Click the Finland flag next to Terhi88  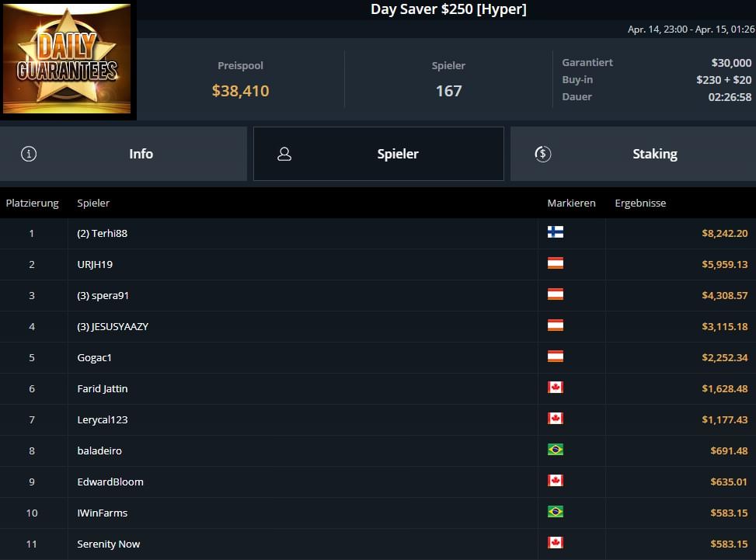pos(555,232)
